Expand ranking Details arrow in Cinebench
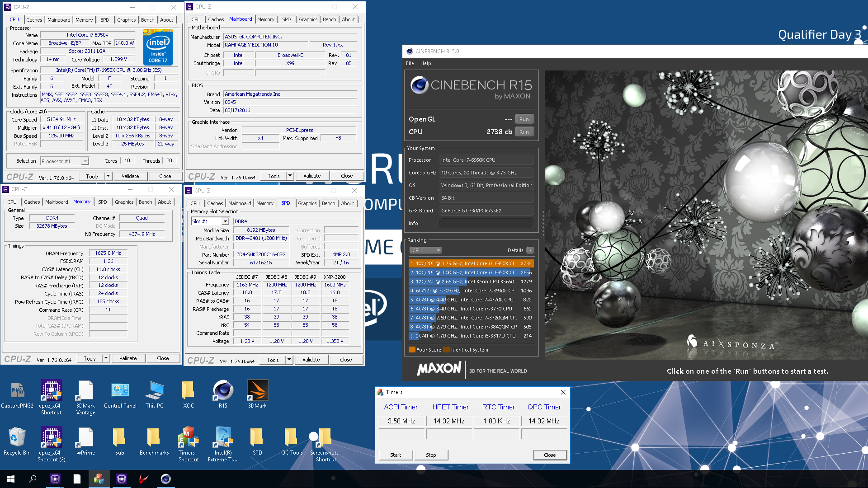The height and width of the screenshot is (488, 868). click(x=530, y=250)
